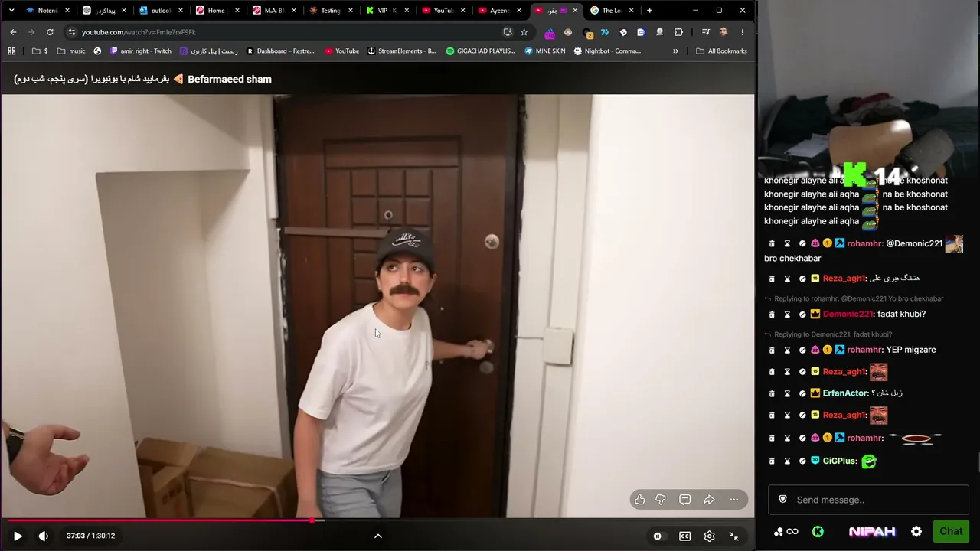Open the Extensions puzzle icon
980x551 pixels.
pos(678,32)
